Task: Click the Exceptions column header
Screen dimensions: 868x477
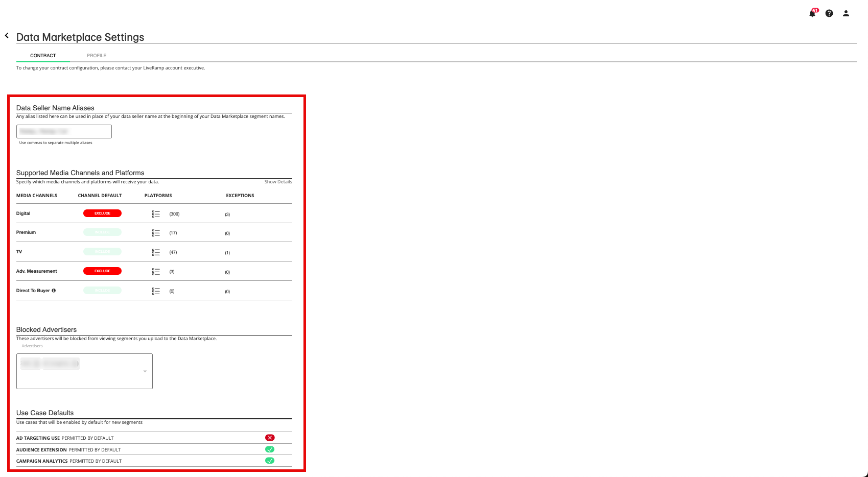Action: click(240, 196)
